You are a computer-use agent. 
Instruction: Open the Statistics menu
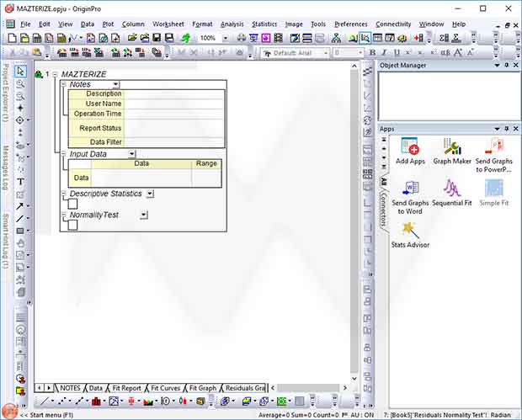coord(264,24)
